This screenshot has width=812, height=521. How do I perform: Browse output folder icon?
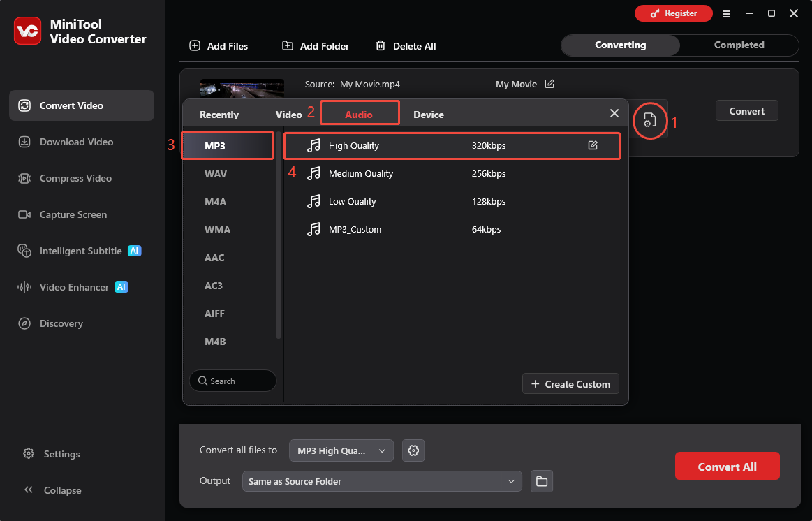(542, 481)
